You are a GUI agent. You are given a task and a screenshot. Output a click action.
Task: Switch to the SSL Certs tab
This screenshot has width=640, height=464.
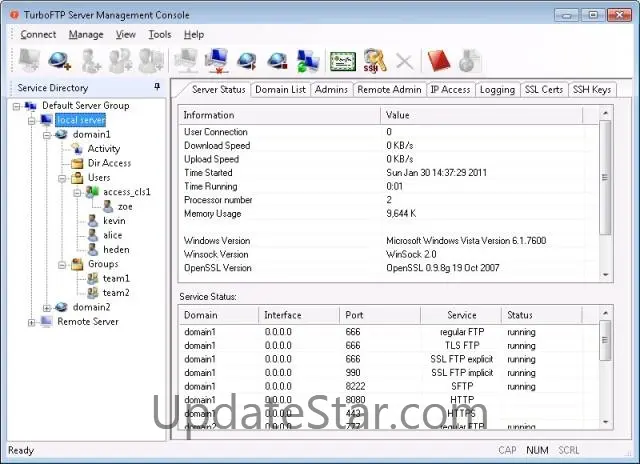click(x=543, y=90)
